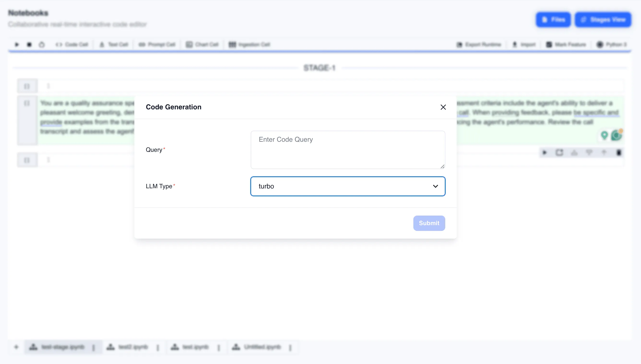Click the execution bracket of the last cell
The width and height of the screenshot is (641, 364).
pos(27,160)
